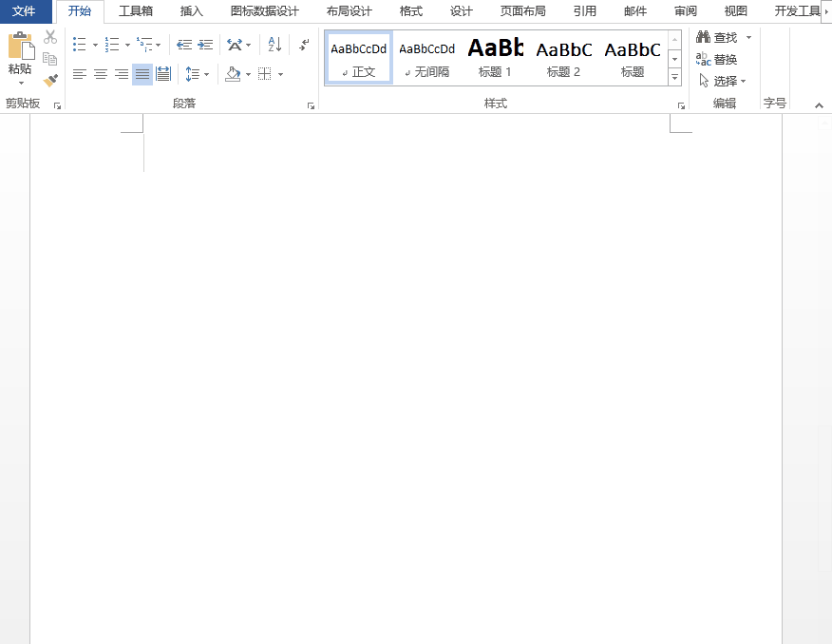Open multilevel list dropdown arrow
Screen dimensions: 832x644
click(x=158, y=45)
